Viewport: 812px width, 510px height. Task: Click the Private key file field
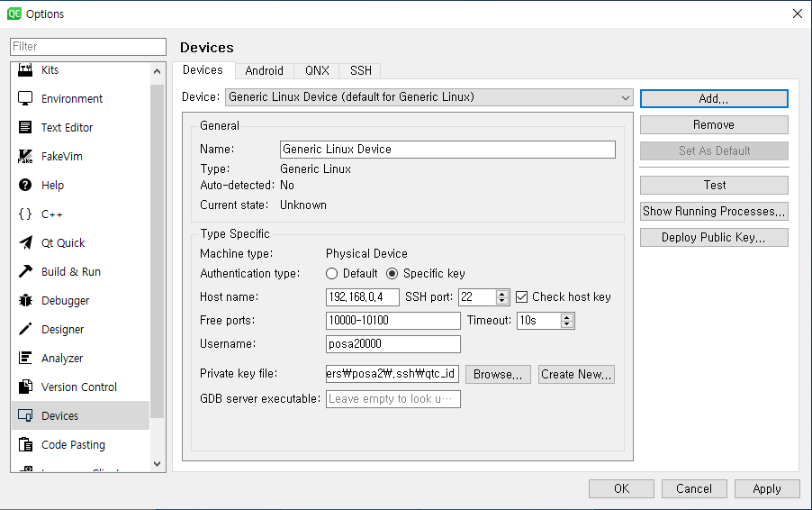(392, 374)
